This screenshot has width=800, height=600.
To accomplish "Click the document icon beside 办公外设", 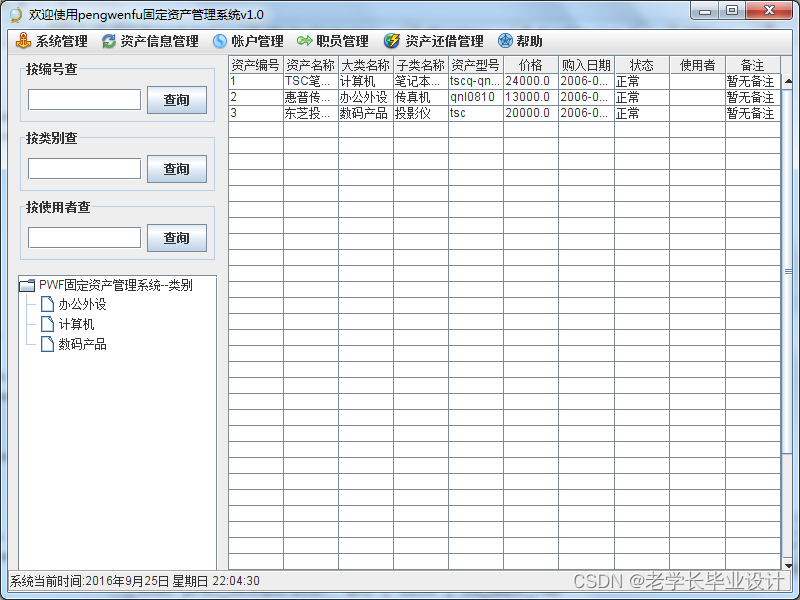I will pos(47,305).
